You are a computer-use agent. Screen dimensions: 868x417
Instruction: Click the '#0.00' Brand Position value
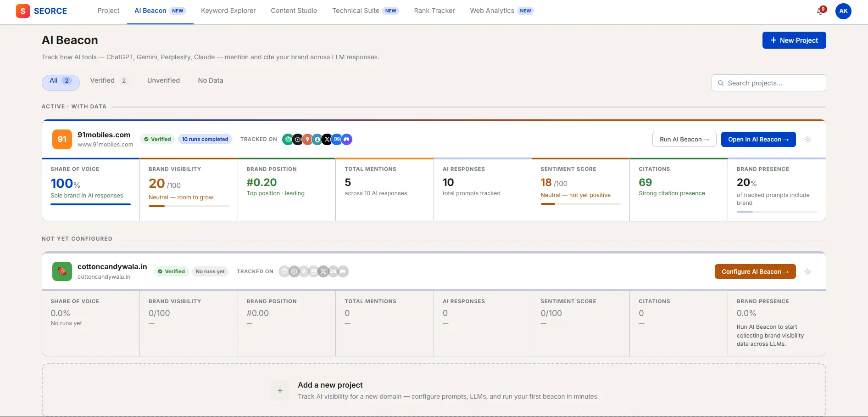click(257, 313)
